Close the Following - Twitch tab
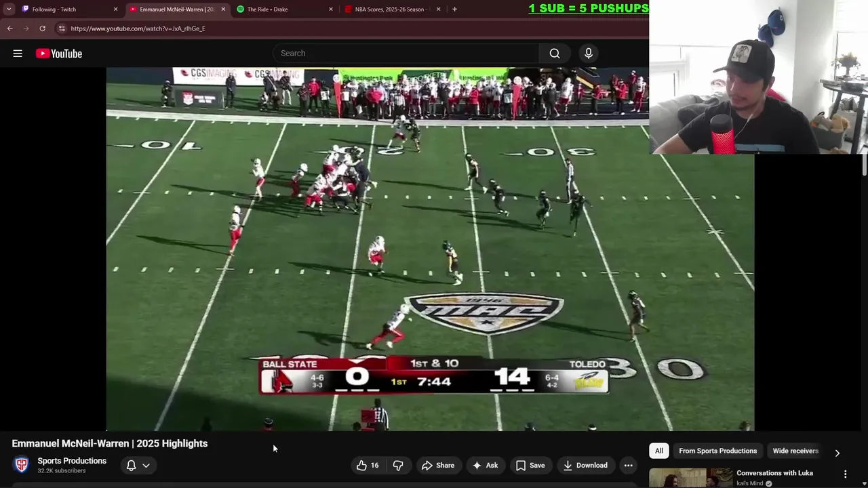Screen dimensions: 868x488 115,9
